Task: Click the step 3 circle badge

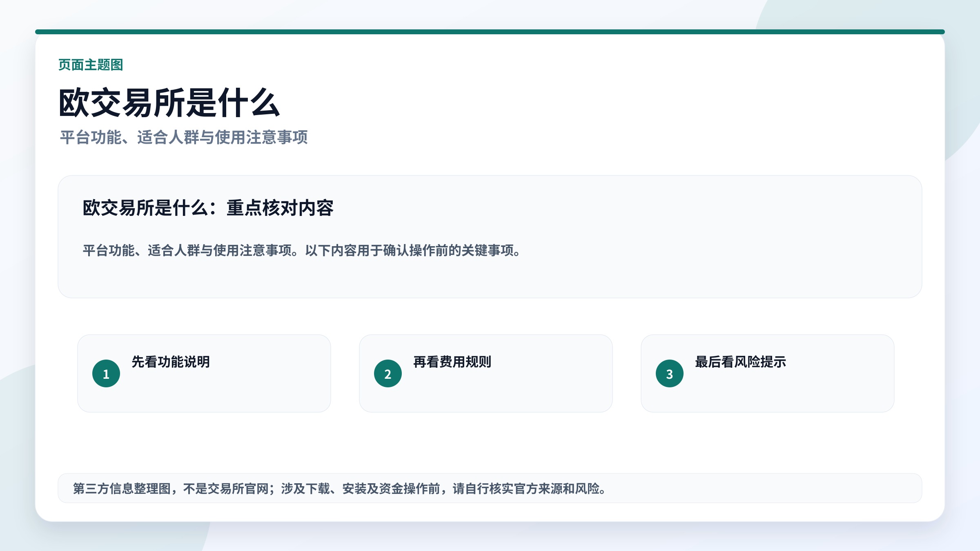Action: 670,373
